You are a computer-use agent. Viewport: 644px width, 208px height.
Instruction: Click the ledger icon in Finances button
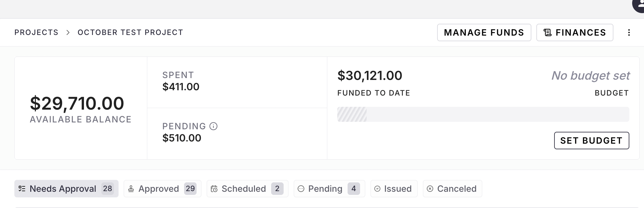[x=548, y=32]
